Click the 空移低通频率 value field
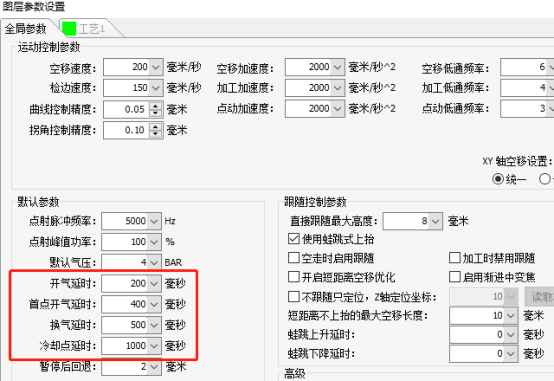The image size is (554, 381). point(524,67)
